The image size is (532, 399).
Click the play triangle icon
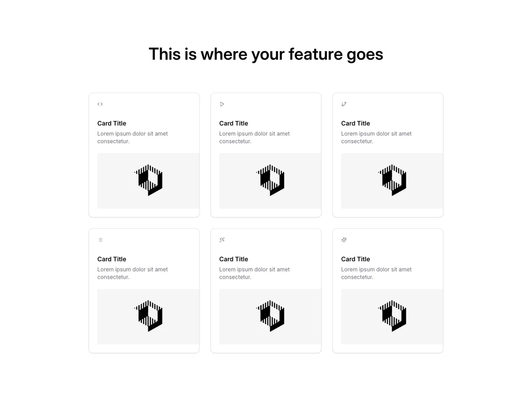[222, 104]
